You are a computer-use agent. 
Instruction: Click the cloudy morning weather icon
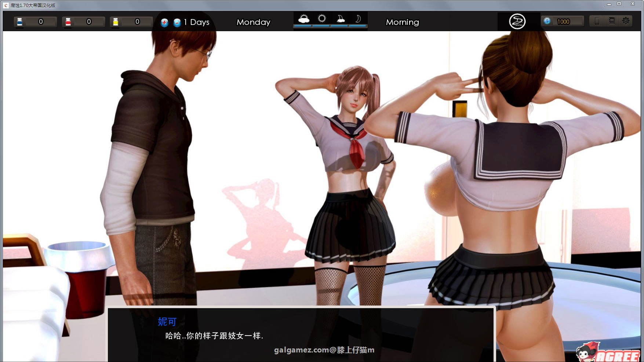303,18
